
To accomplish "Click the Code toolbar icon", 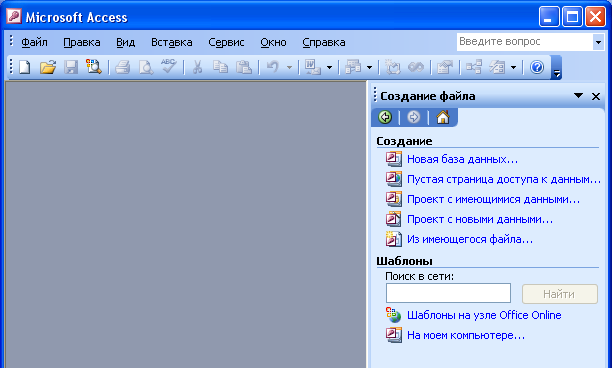I will pos(393,67).
